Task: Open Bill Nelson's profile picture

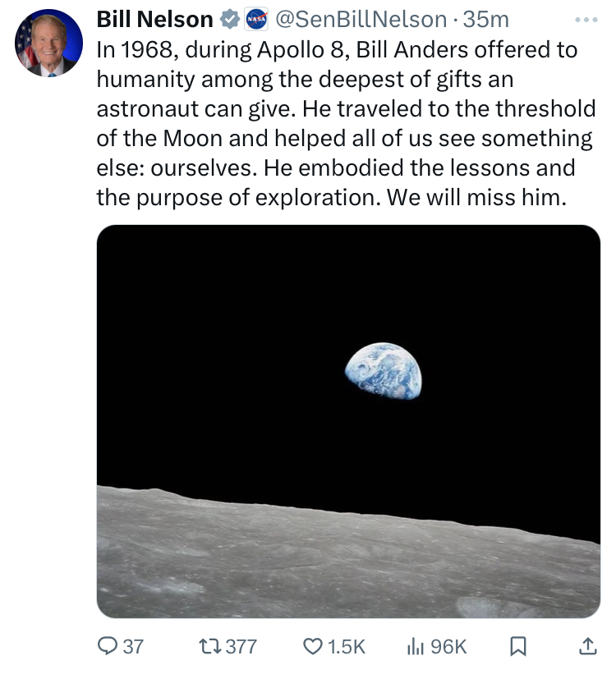Action: [x=48, y=43]
